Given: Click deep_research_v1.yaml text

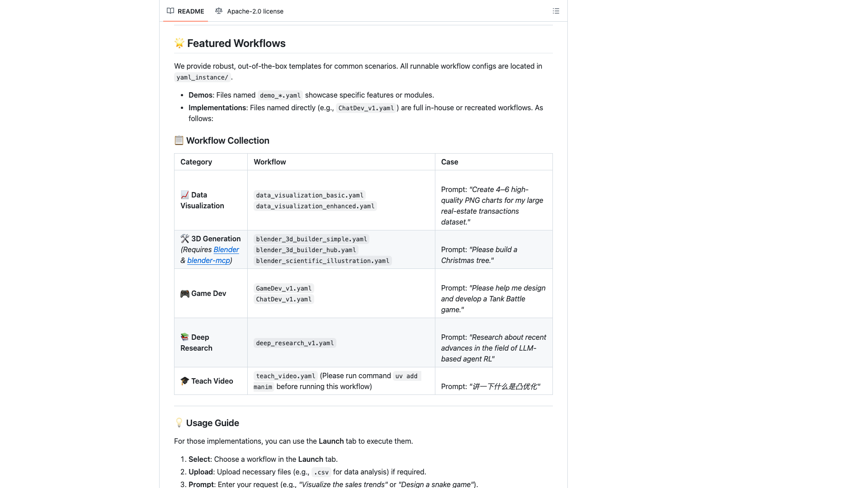Looking at the screenshot, I should coord(295,343).
